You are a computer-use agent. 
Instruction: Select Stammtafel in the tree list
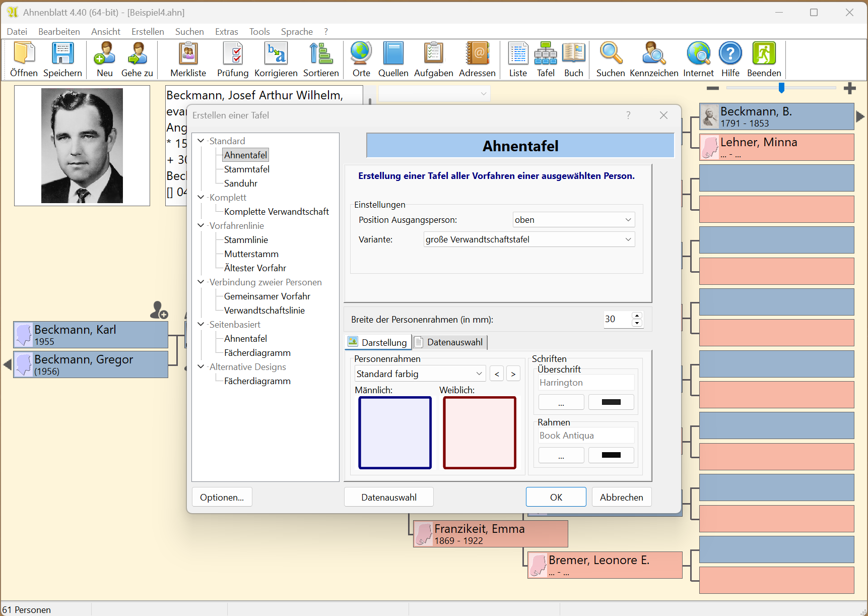246,169
